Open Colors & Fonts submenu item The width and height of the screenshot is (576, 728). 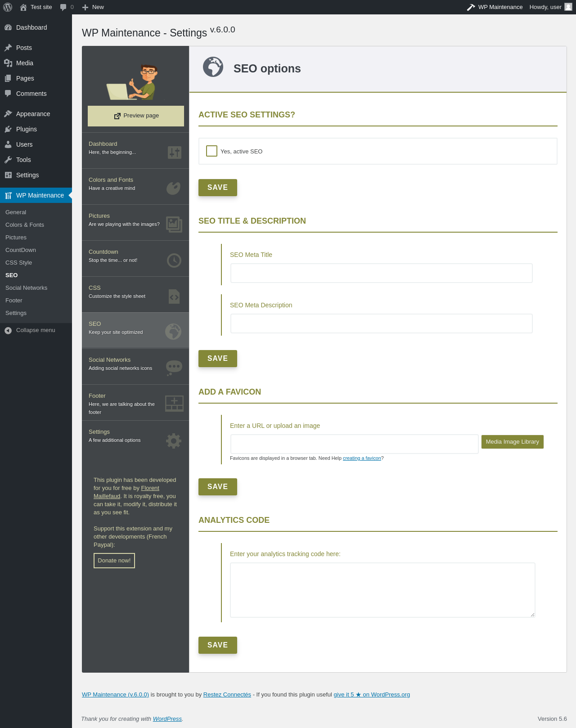point(25,225)
